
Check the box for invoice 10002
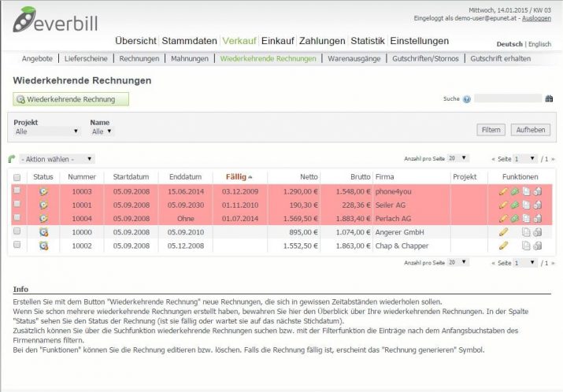(17, 246)
